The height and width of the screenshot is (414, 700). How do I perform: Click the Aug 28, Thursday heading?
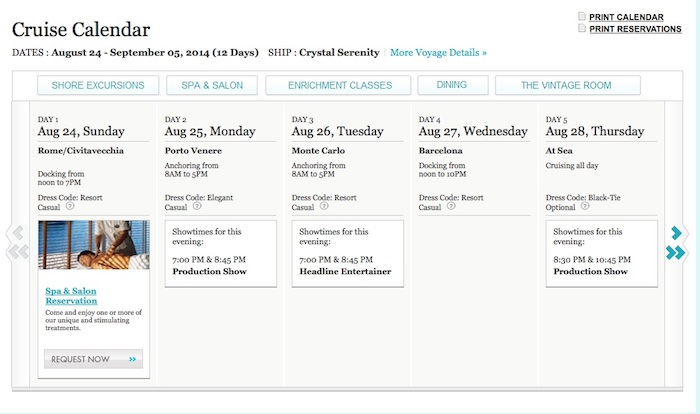coord(595,131)
